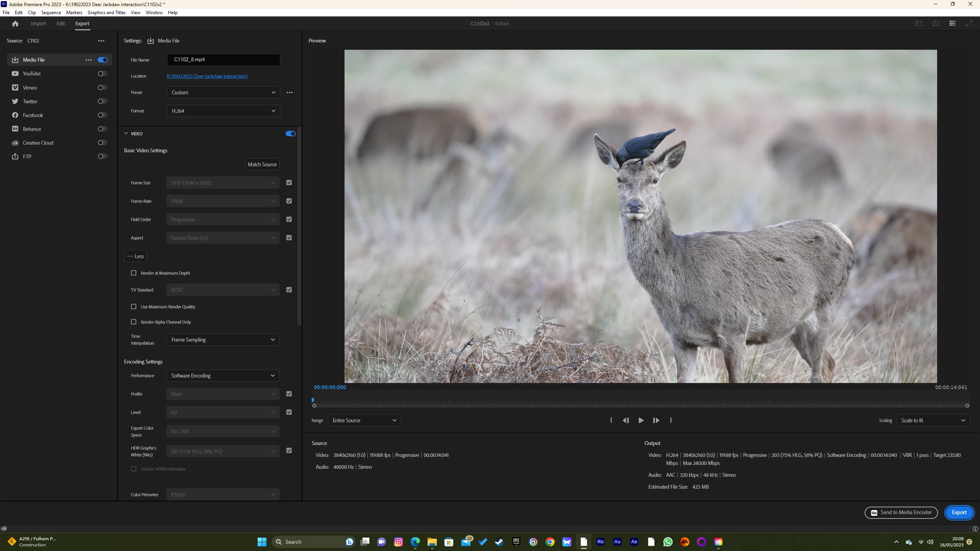This screenshot has height=551, width=980.
Task: Collapse the VIDEO section
Action: (x=126, y=134)
